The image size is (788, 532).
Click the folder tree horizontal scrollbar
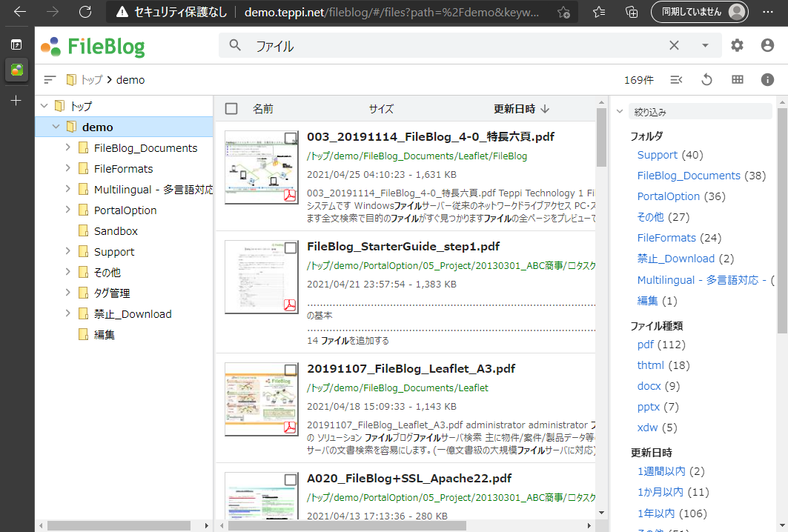pyautogui.click(x=119, y=525)
